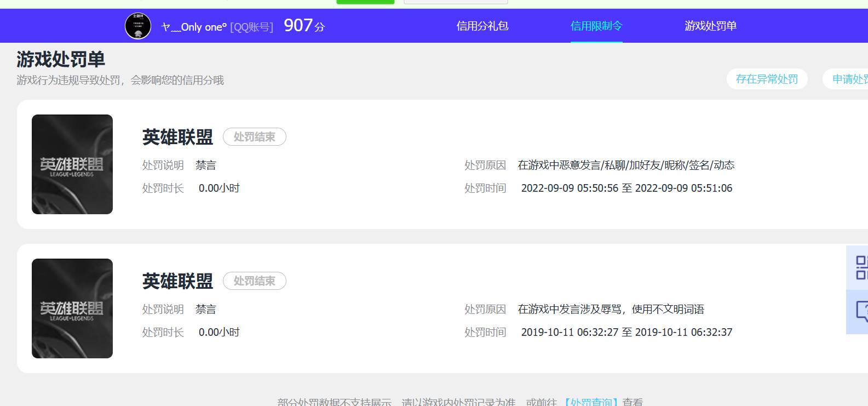Click the green button at page top

365,2
